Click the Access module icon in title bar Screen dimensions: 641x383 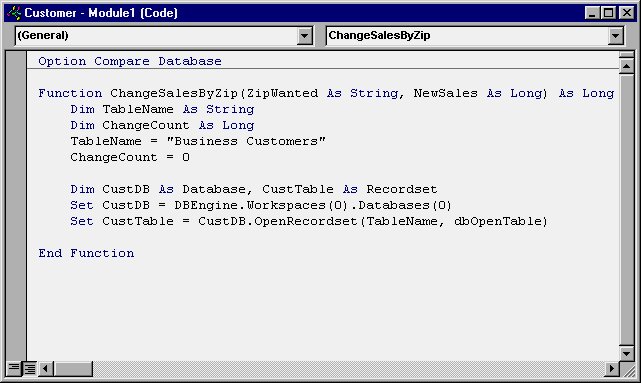[14, 13]
